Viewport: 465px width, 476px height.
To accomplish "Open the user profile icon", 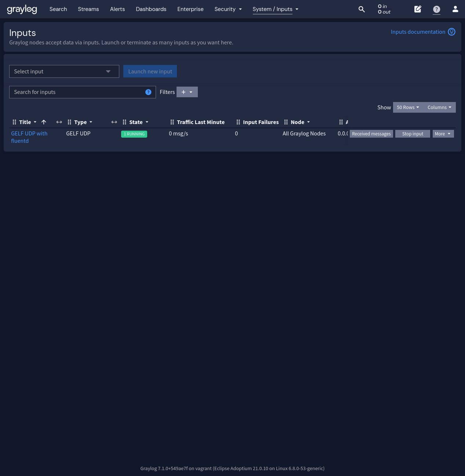I will [x=455, y=9].
